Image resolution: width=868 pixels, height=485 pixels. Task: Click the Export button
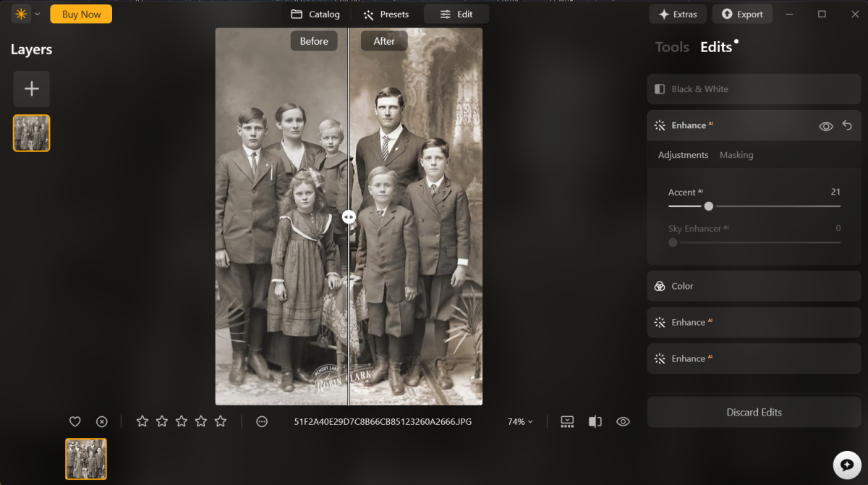(742, 14)
